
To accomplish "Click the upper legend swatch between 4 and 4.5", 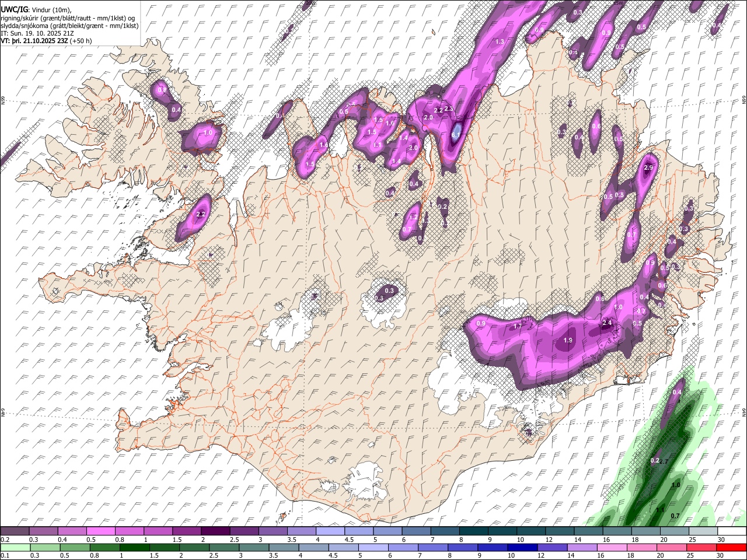I will [330, 531].
